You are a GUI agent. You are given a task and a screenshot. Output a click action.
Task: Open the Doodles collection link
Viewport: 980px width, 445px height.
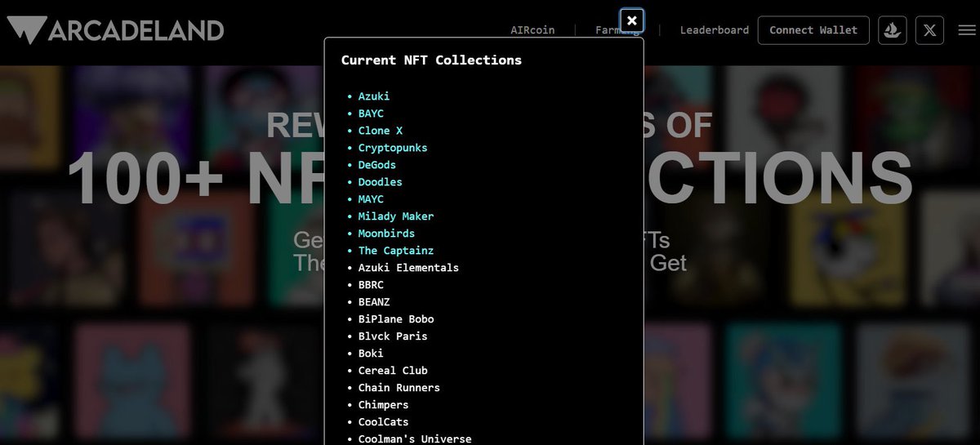[x=381, y=182]
